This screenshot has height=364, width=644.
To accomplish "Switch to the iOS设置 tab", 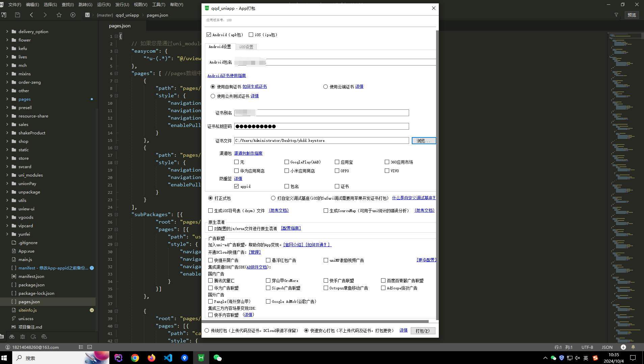I will pos(246,47).
